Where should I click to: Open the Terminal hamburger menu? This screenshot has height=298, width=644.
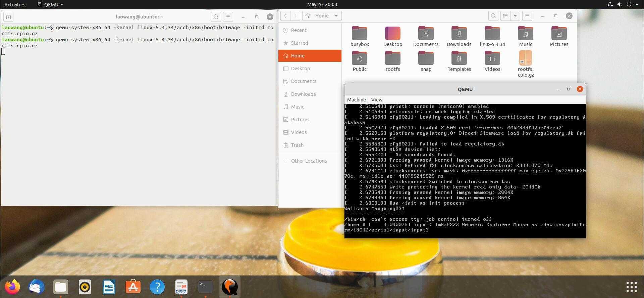(228, 17)
